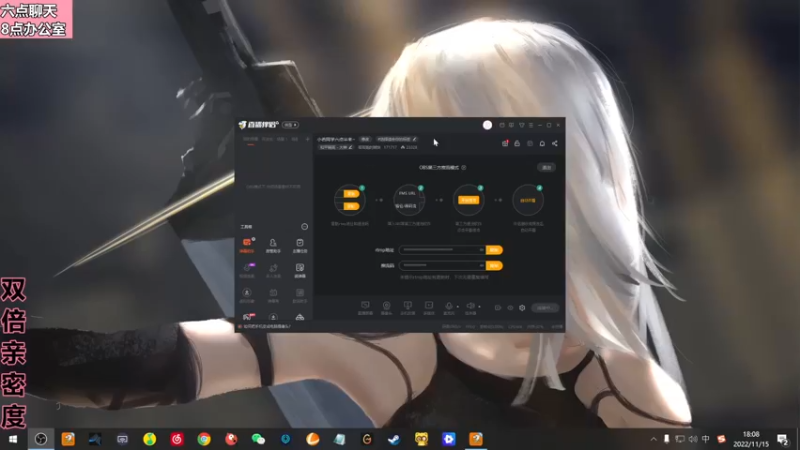Select the first scene tab with red underline

[x=251, y=139]
